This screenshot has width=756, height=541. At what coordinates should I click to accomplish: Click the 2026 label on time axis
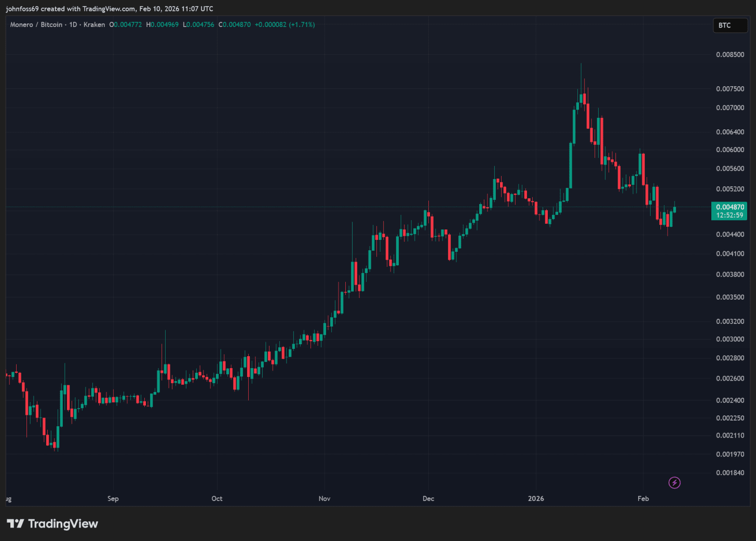[536, 498]
